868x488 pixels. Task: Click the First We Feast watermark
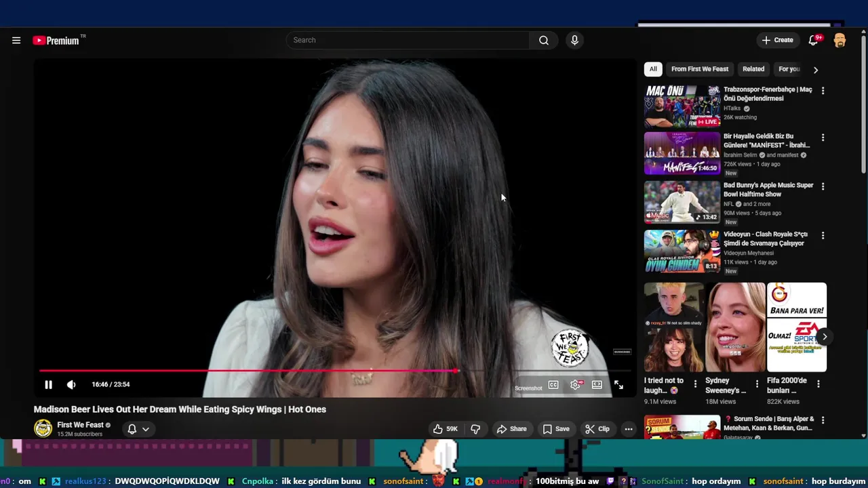[570, 348]
